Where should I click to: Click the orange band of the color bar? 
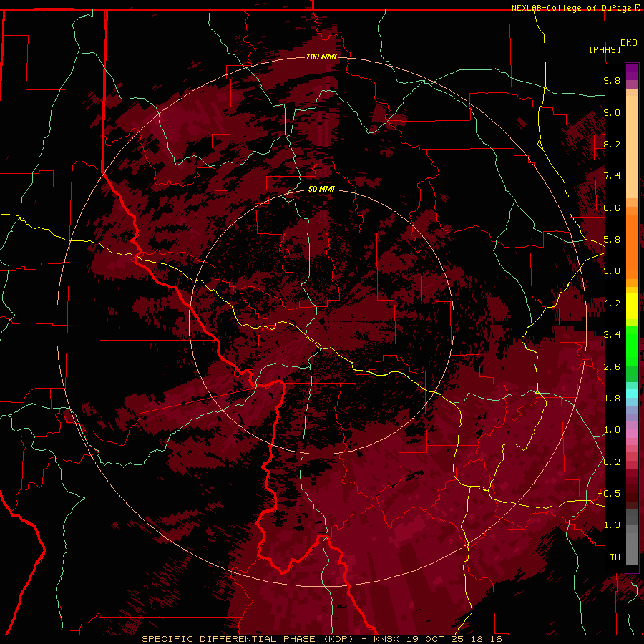click(632, 246)
